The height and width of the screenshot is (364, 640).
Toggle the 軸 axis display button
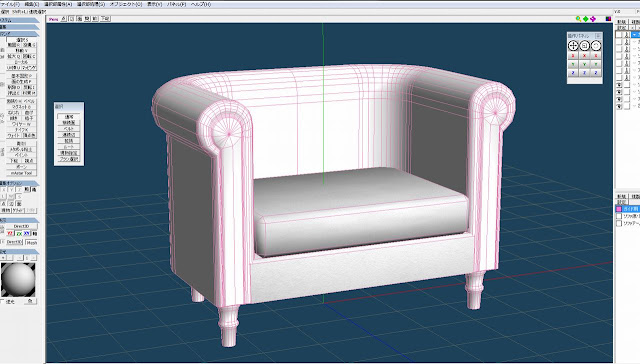click(35, 234)
